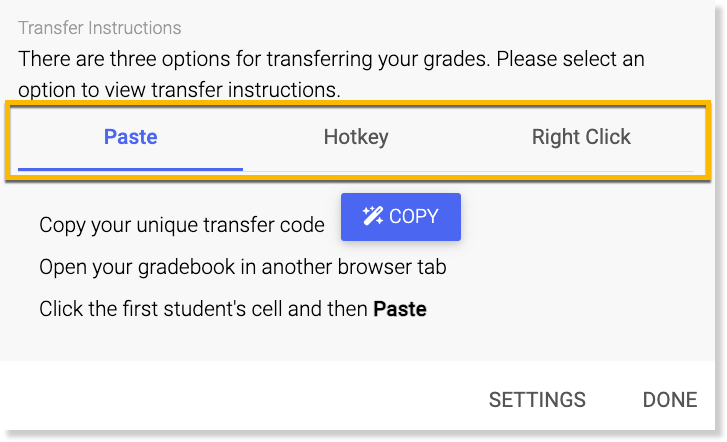Open SETTINGS at the dialog bottom
The height and width of the screenshot is (442, 727).
click(x=537, y=400)
